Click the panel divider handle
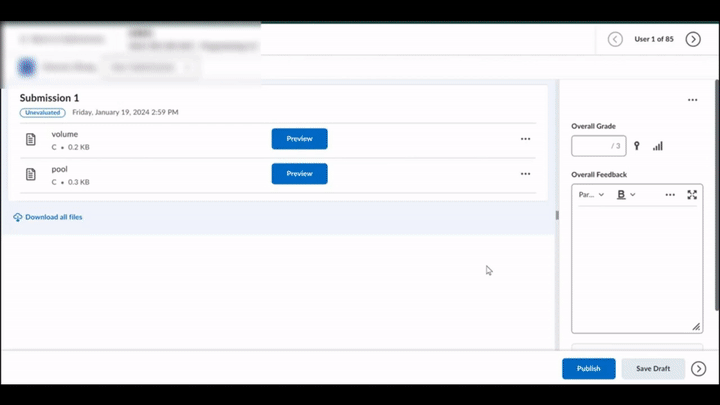Viewport: 720px width, 405px height. tap(557, 215)
